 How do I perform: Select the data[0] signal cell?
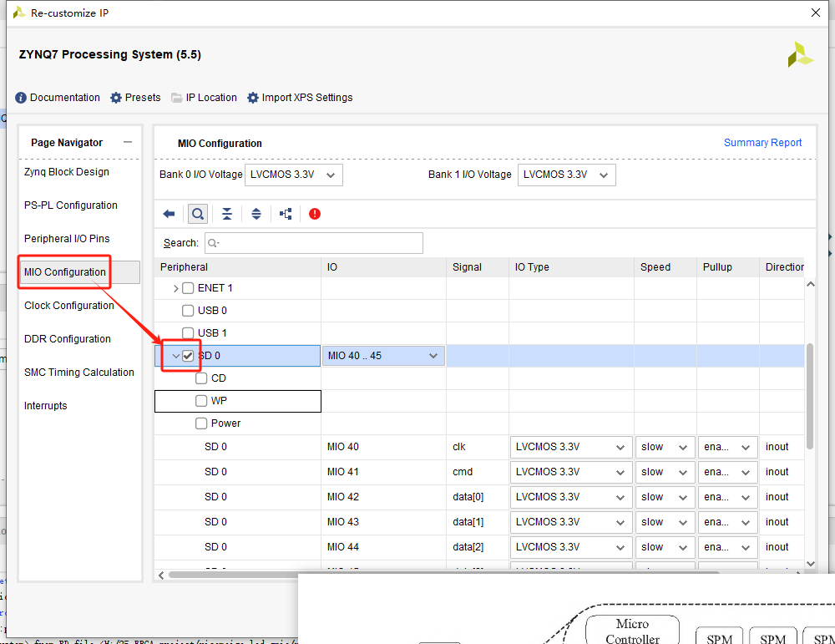(478, 497)
